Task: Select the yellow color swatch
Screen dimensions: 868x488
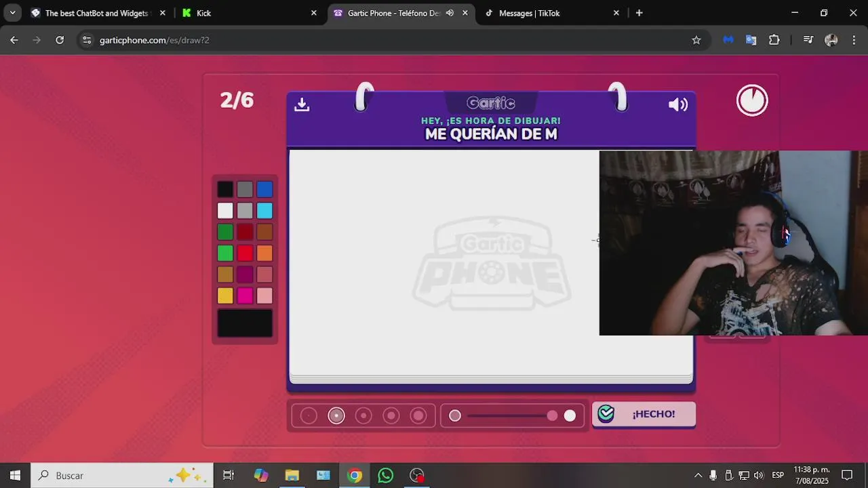Action: pyautogui.click(x=225, y=295)
